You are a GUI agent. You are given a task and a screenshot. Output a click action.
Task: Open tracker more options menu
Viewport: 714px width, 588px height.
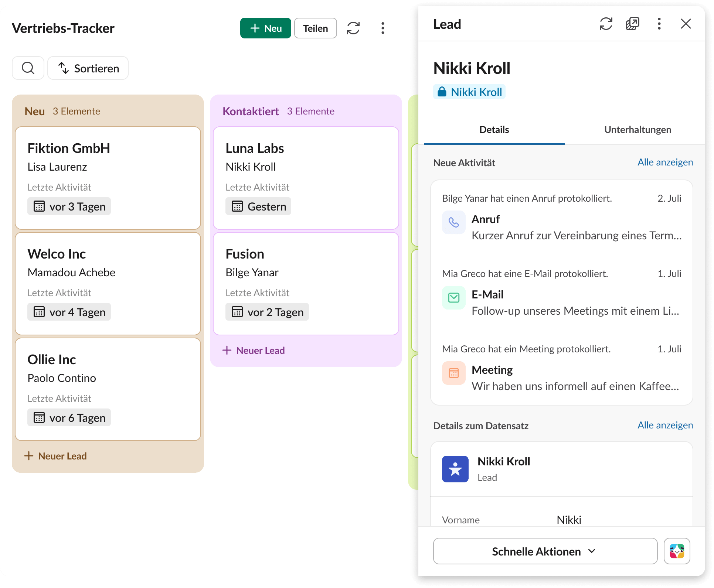pyautogui.click(x=382, y=28)
